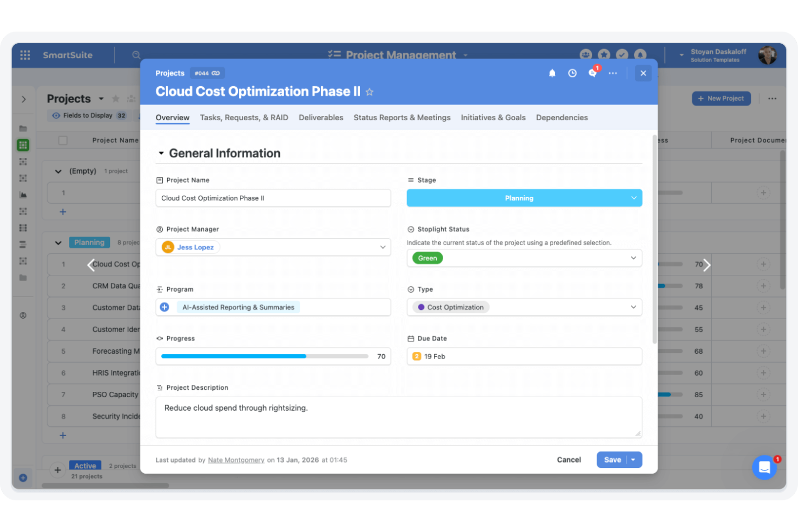Image resolution: width=798 pixels, height=532 pixels.
Task: Switch to the Deliverables tab
Action: (x=321, y=118)
